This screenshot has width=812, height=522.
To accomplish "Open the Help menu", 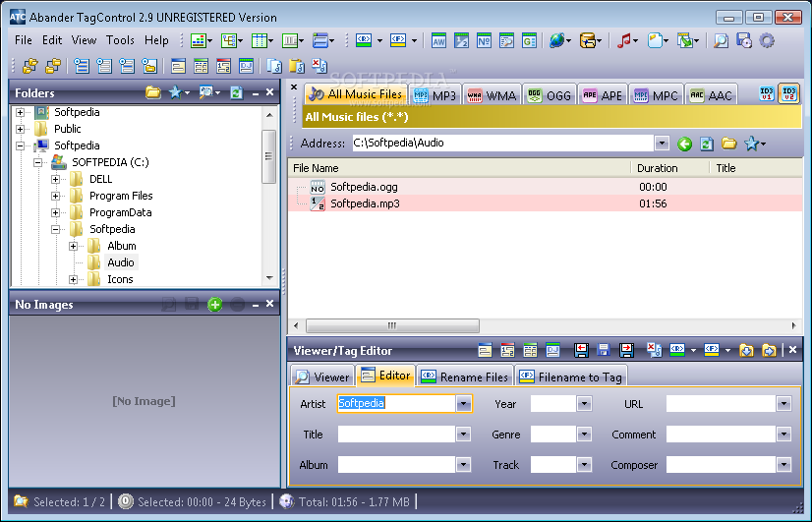I will (x=156, y=40).
